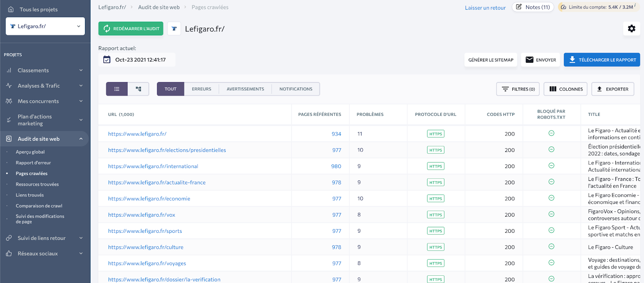Click the EXPORTER button

pos(613,89)
